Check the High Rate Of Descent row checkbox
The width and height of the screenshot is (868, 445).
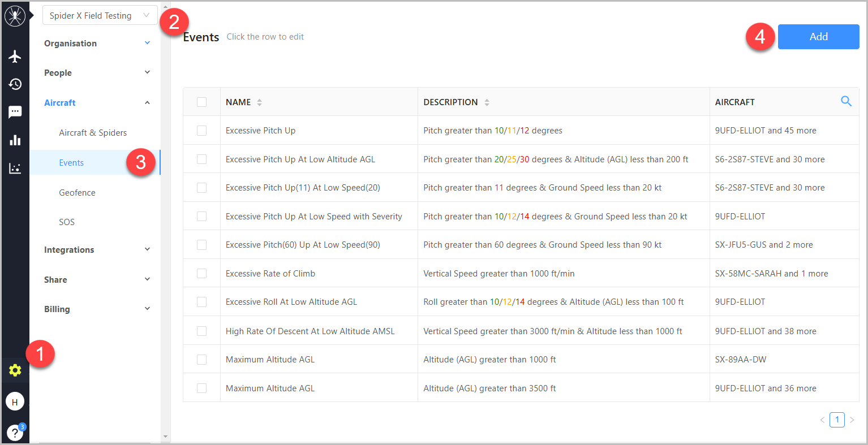[x=201, y=331]
